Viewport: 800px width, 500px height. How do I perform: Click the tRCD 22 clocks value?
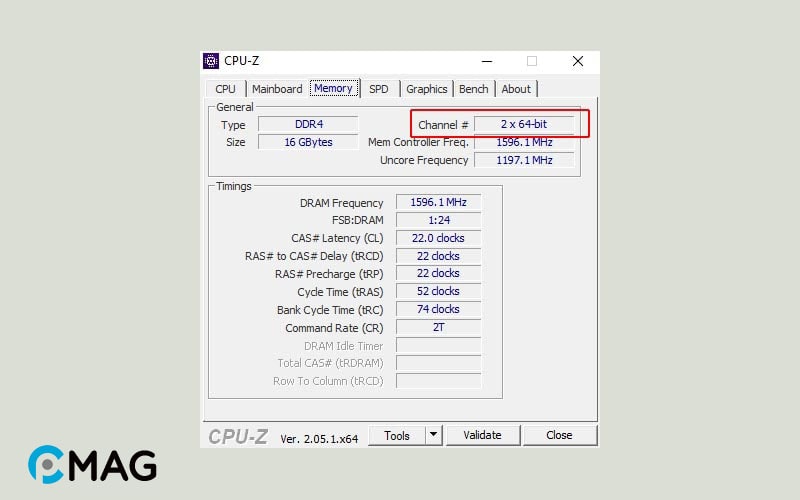pos(438,256)
